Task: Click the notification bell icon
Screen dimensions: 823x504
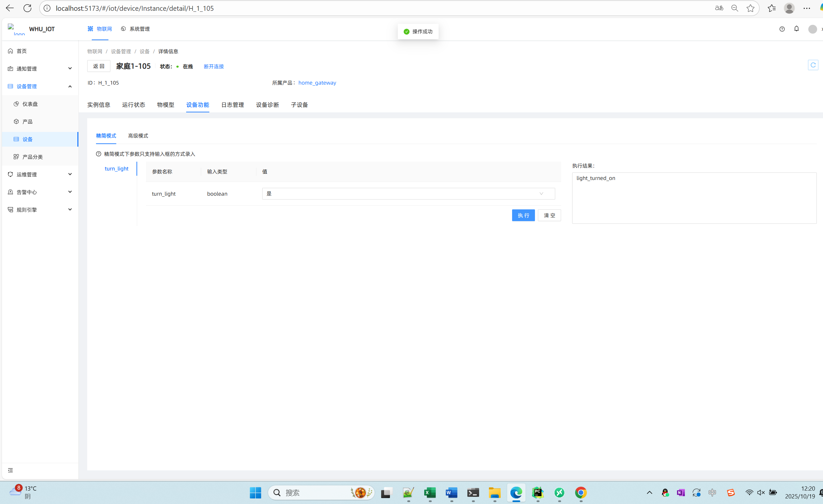Action: 796,29
